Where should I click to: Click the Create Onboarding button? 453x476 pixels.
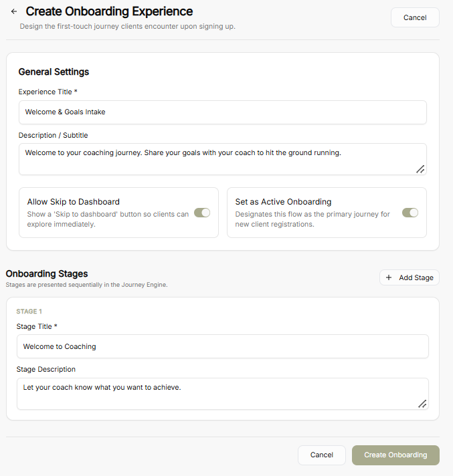pyautogui.click(x=395, y=455)
